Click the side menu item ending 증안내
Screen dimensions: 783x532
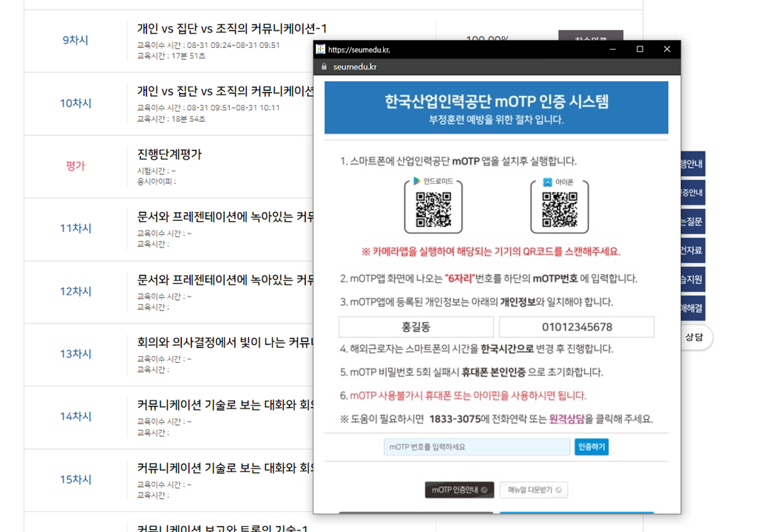tap(693, 193)
